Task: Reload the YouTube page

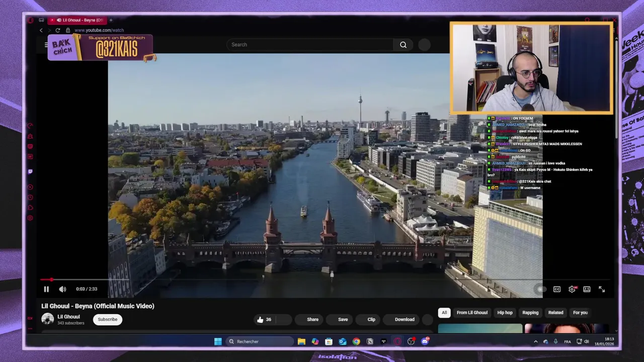Action: pos(57,30)
